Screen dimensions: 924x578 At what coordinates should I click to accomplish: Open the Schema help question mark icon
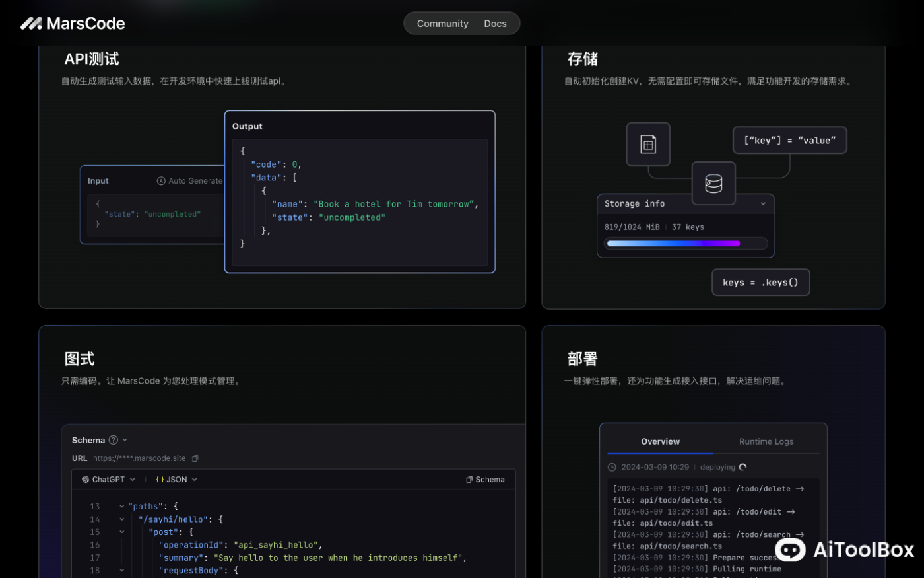pyautogui.click(x=113, y=439)
